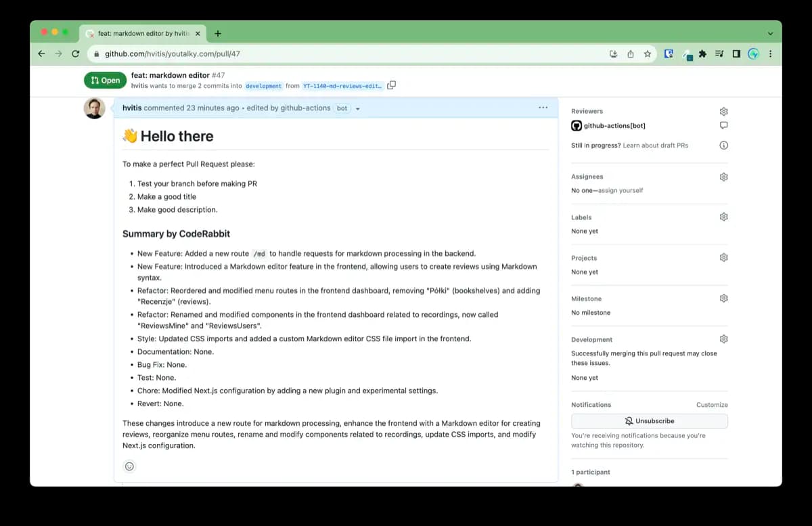812x526 pixels.
Task: Open the Labels gear menu
Action: (723, 217)
